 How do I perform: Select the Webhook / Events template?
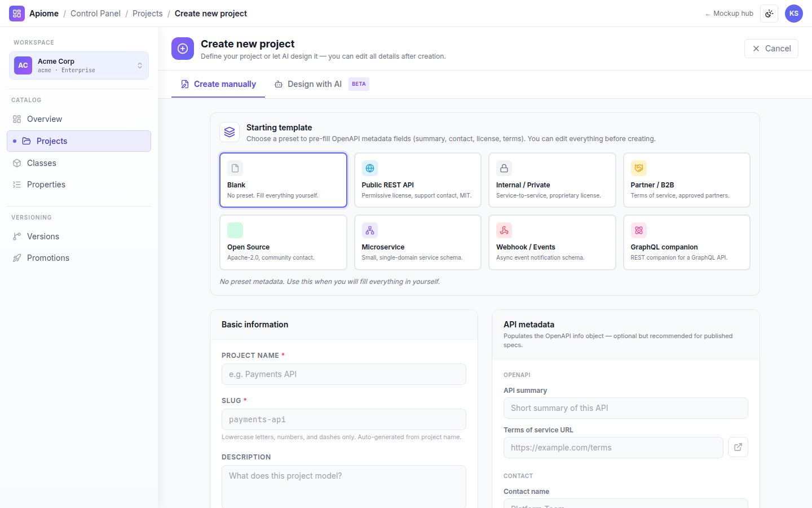point(552,242)
